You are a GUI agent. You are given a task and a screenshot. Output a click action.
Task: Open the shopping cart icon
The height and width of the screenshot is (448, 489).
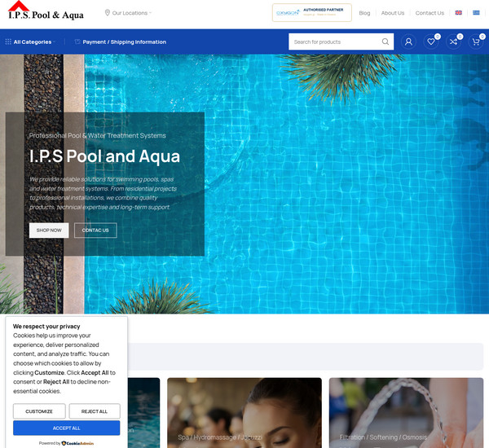coord(476,42)
